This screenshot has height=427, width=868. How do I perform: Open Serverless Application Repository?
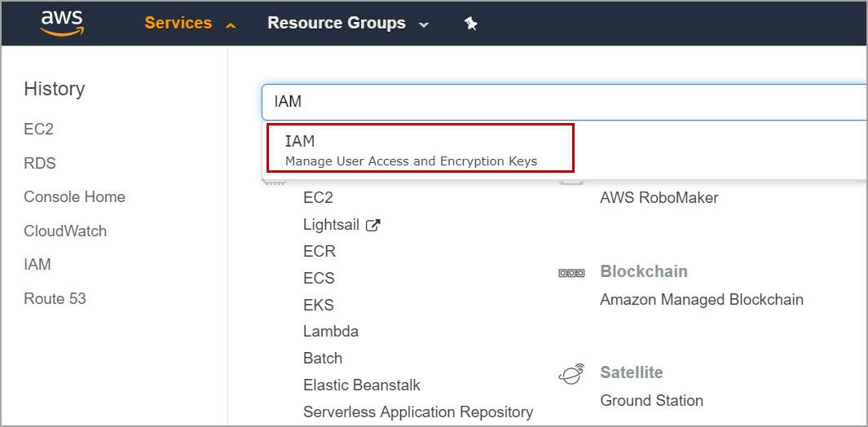point(418,412)
